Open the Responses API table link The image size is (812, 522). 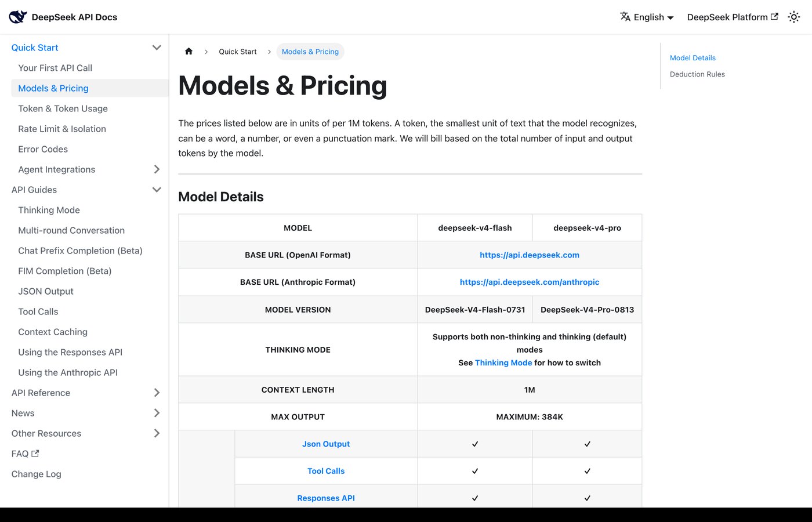(x=326, y=498)
